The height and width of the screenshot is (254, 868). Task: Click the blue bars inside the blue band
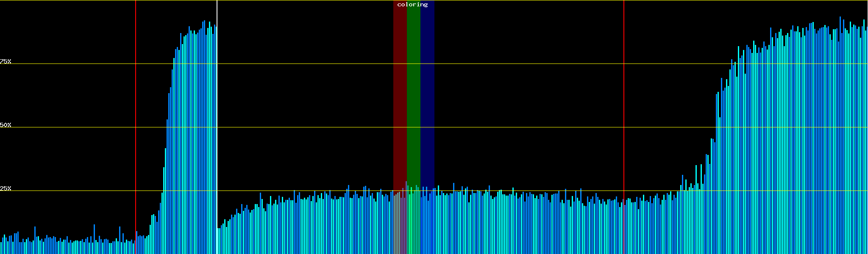point(427,224)
